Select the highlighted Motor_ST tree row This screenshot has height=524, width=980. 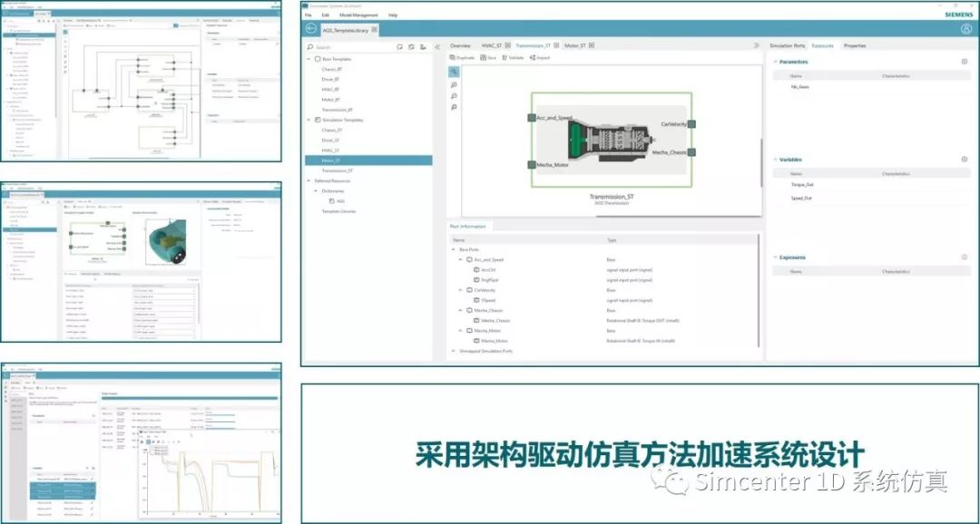point(368,160)
